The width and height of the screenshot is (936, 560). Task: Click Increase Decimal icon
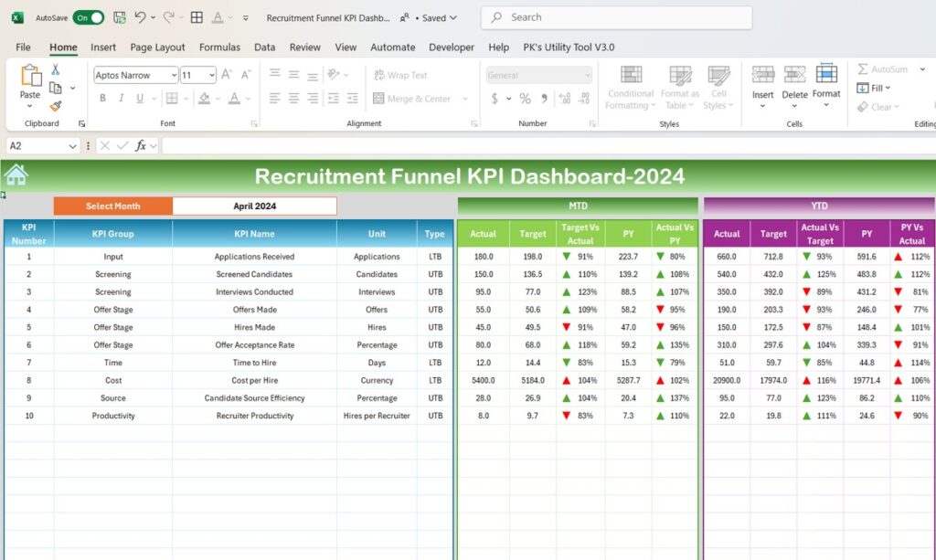tap(565, 99)
